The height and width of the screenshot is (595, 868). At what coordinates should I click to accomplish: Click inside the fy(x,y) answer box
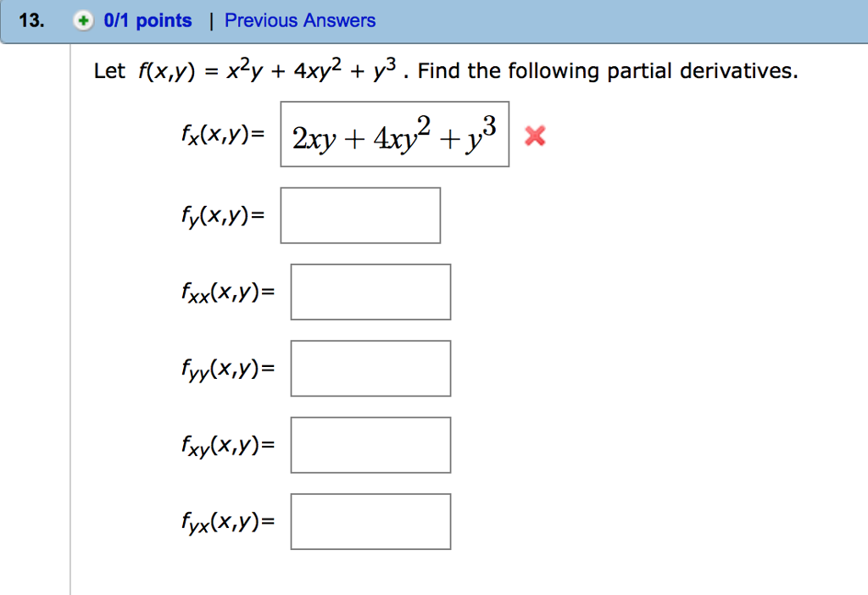coord(360,215)
